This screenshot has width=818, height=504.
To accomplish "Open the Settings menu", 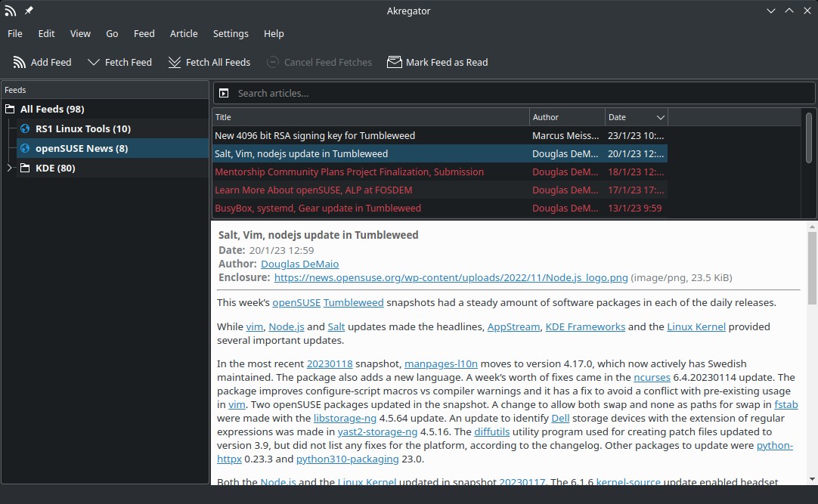I will pos(231,34).
